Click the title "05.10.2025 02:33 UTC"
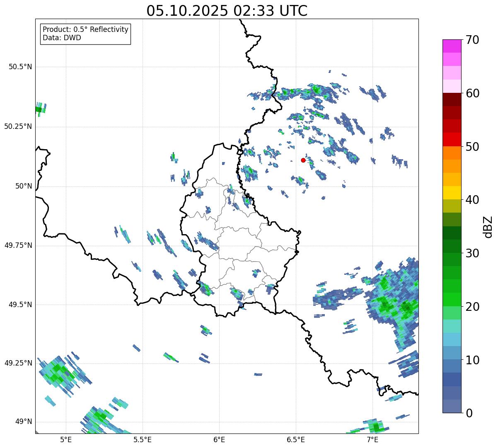The width and height of the screenshot is (498, 448). [x=227, y=11]
